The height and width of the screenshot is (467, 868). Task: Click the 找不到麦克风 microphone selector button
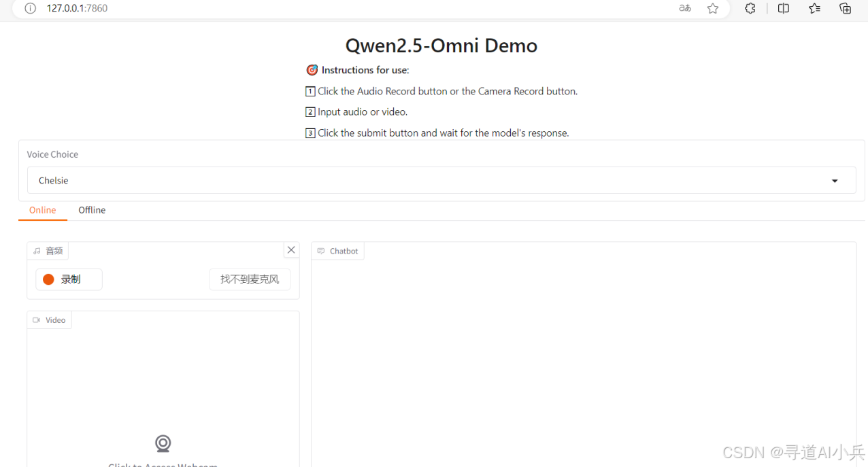coord(250,279)
